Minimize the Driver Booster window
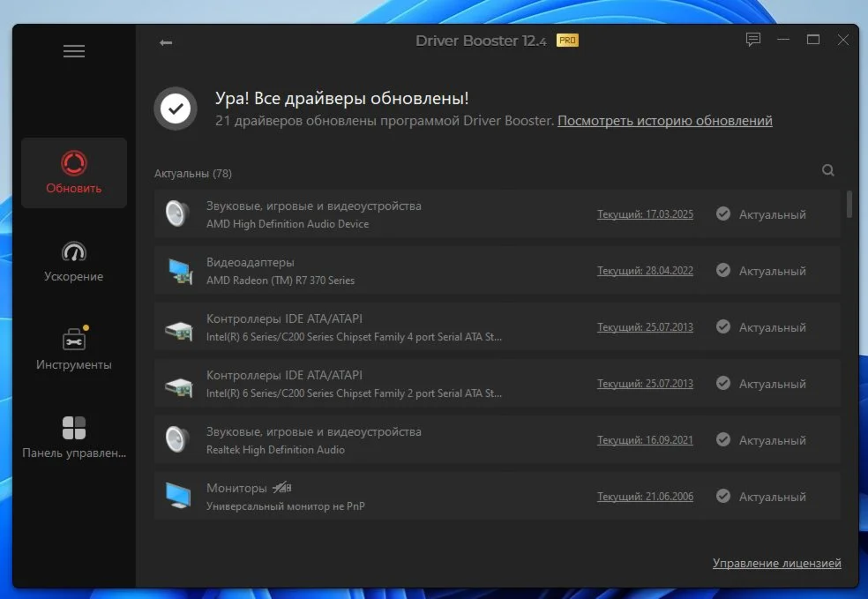 coord(782,40)
